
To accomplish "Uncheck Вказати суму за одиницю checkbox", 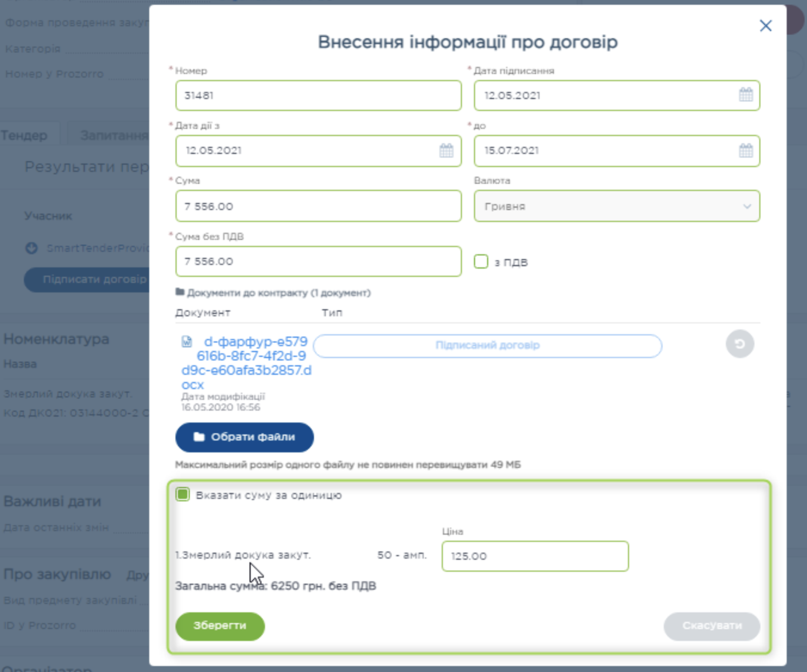I will coord(183,494).
